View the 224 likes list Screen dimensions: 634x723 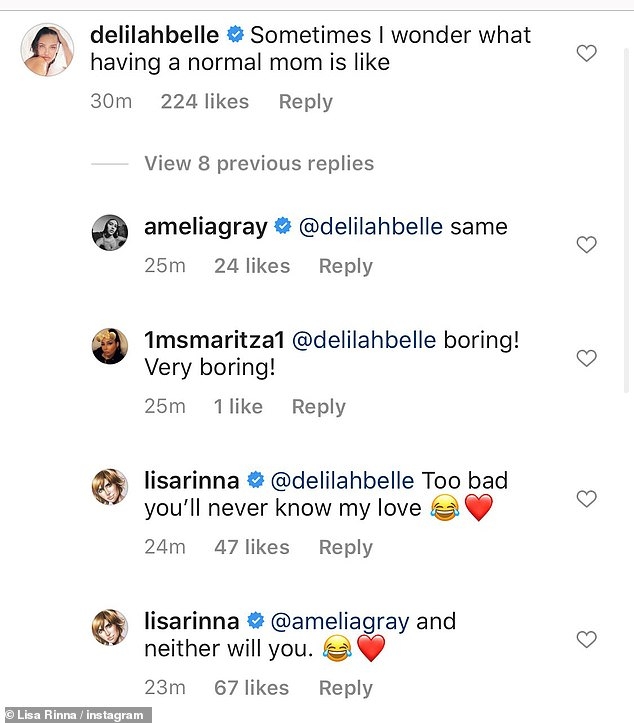point(204,101)
